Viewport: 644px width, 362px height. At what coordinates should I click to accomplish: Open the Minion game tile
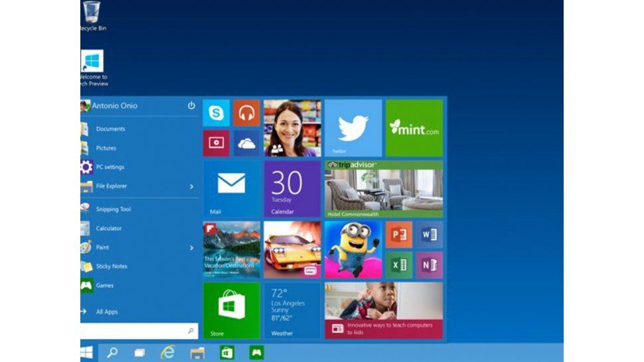353,250
